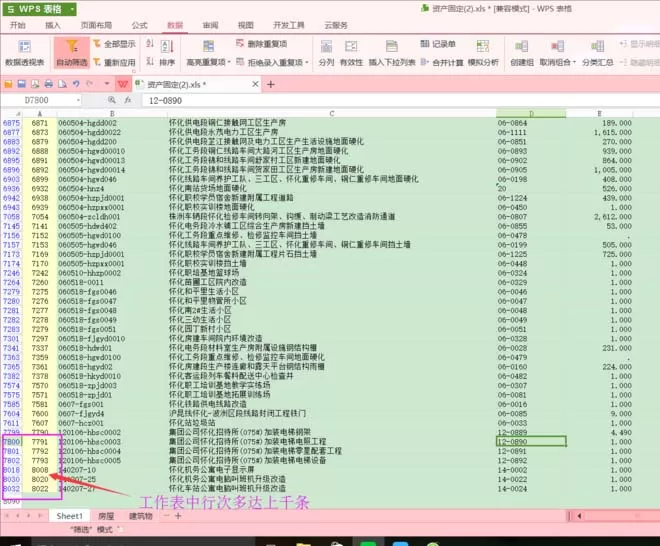
Task: Click the redo arrow icon
Action: [89, 84]
